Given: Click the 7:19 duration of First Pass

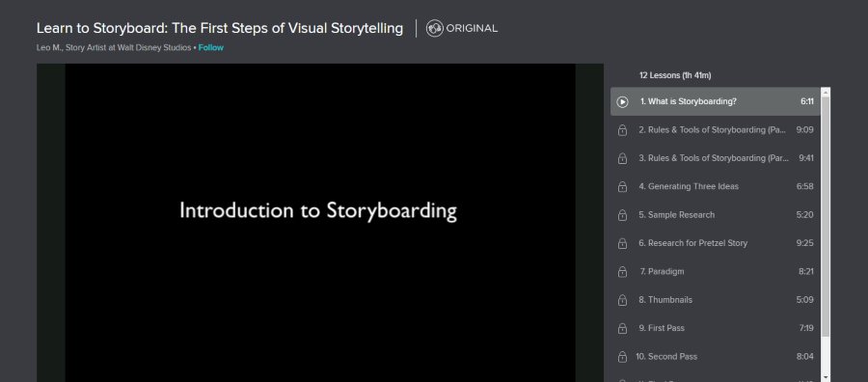Looking at the screenshot, I should [806, 328].
